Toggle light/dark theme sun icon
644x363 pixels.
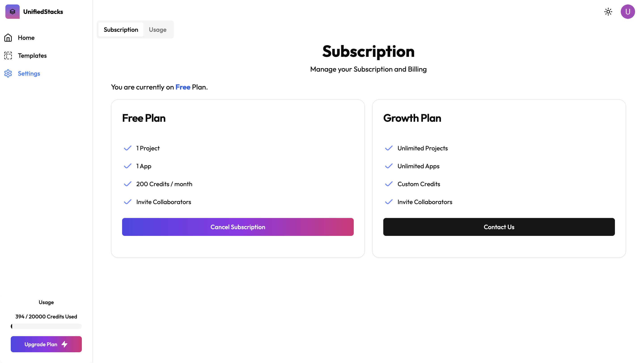tap(608, 12)
